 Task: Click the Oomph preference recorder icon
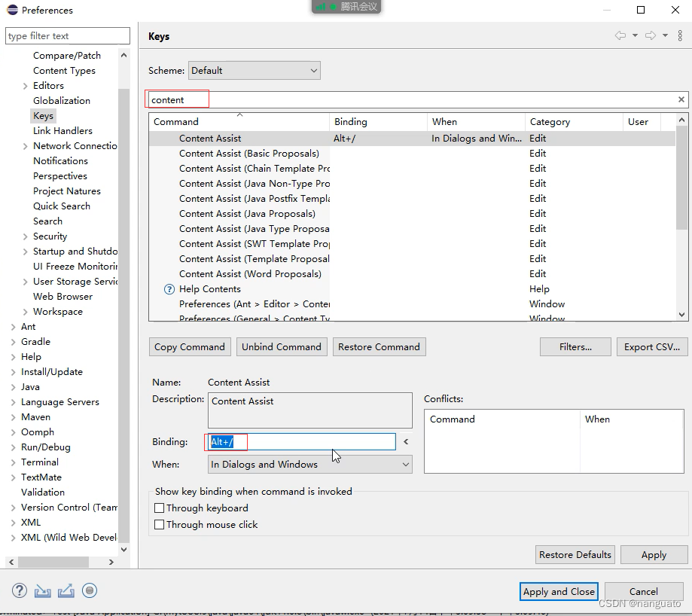pos(90,590)
